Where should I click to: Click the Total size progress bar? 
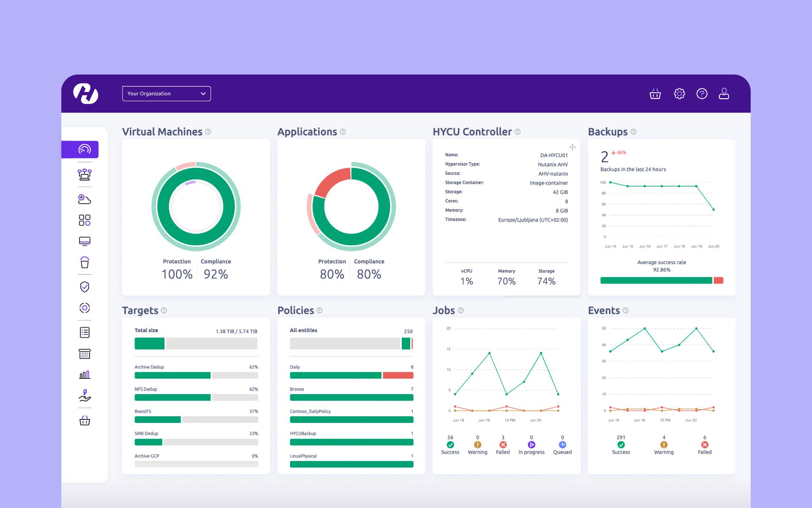(x=196, y=343)
